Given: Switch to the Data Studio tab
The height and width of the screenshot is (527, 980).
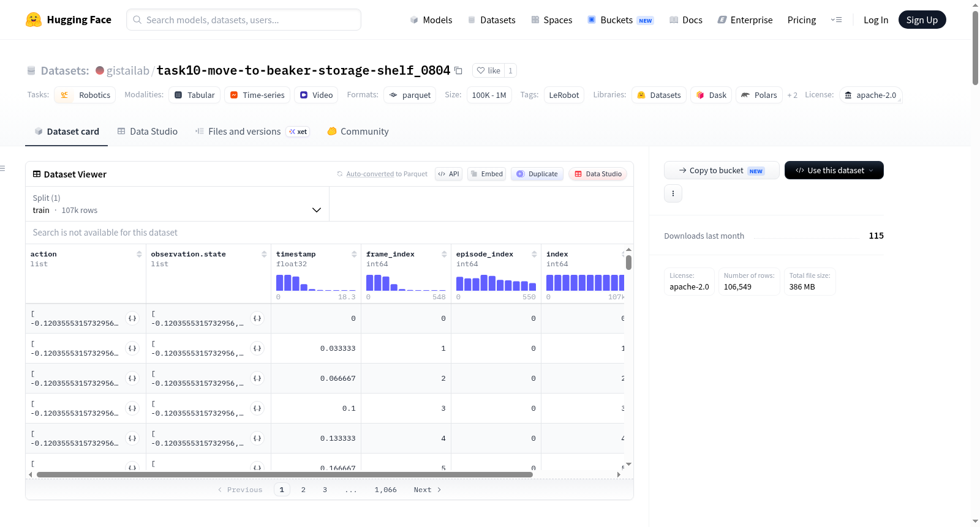Looking at the screenshot, I should click(x=148, y=132).
